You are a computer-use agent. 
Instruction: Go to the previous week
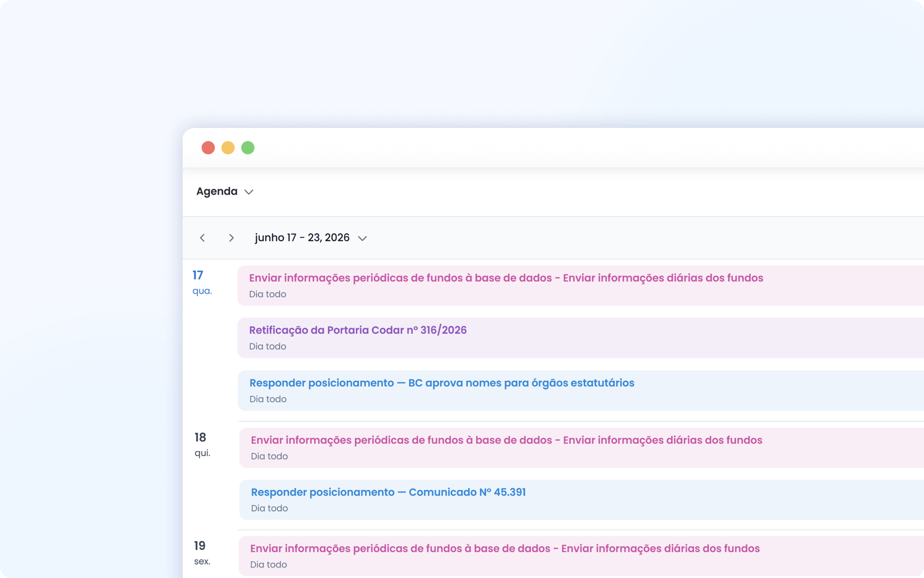(x=202, y=238)
